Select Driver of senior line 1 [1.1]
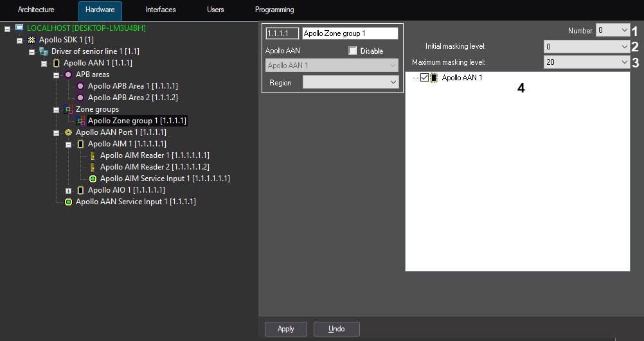 tap(95, 51)
